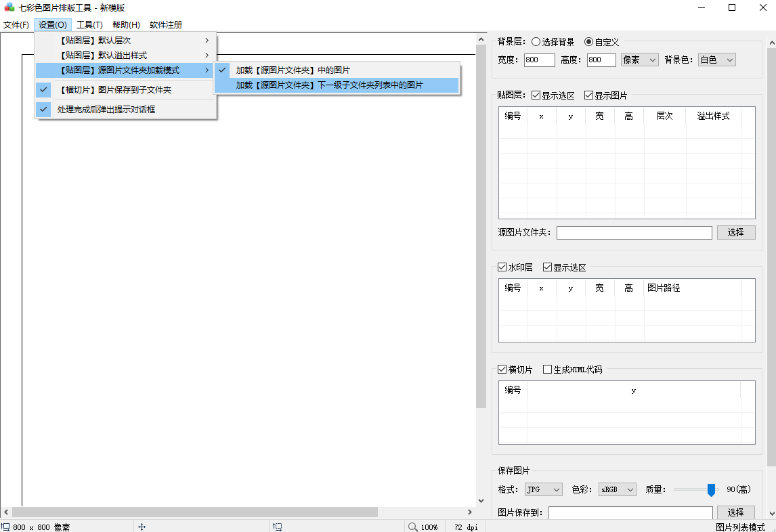
Task: Select the 选择背景 radio button
Action: [x=536, y=41]
